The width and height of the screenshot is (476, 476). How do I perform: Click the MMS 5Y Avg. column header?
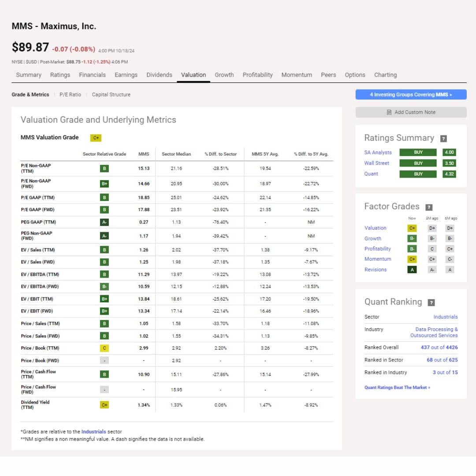coord(265,154)
